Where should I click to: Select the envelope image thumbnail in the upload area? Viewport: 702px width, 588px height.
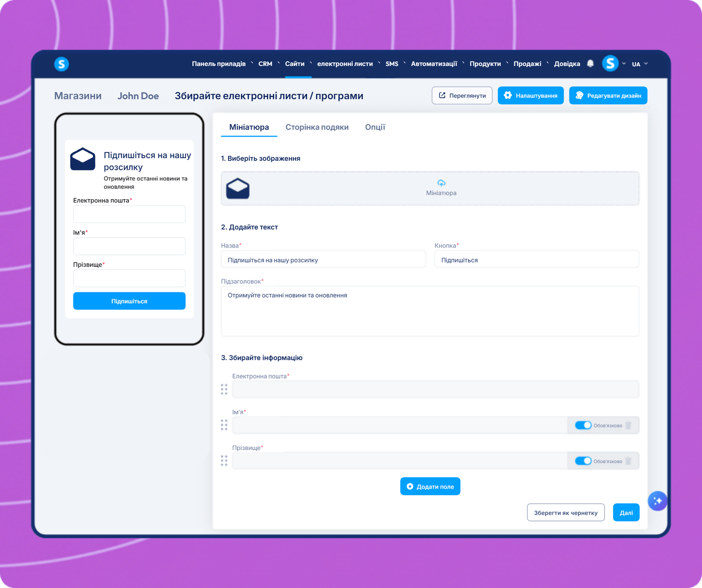point(238,189)
